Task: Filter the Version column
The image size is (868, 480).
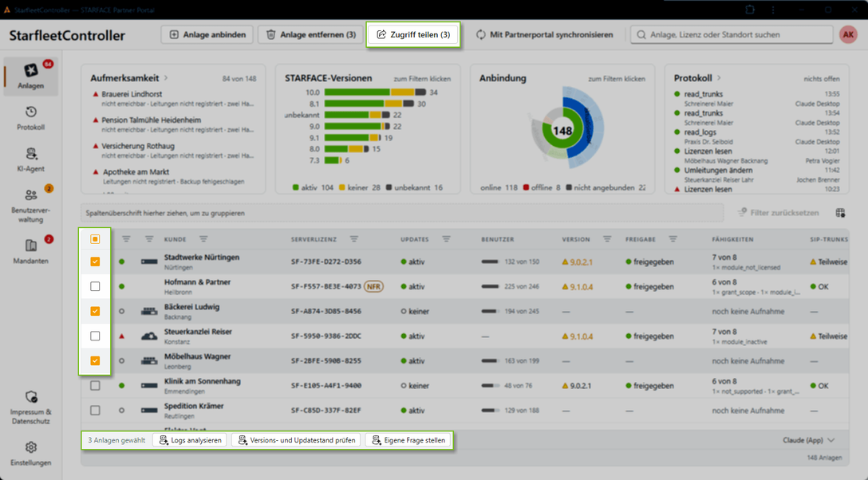Action: pyautogui.click(x=607, y=239)
